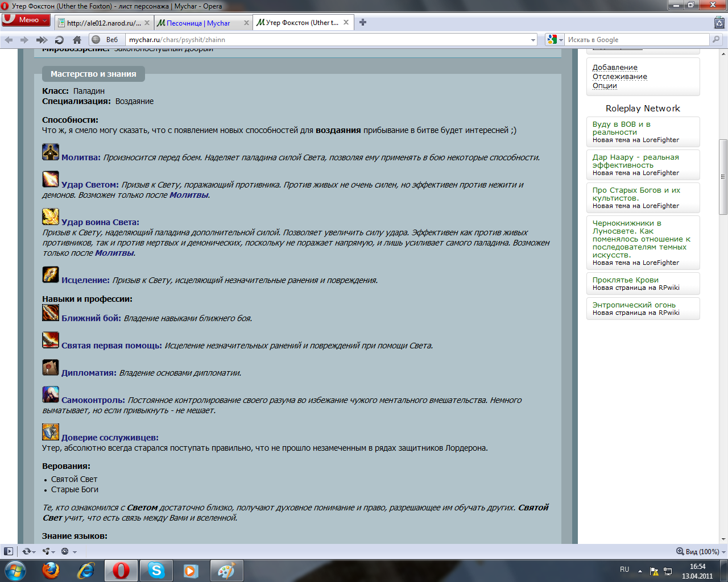
Task: Open the Отслеживание link
Action: click(x=620, y=76)
